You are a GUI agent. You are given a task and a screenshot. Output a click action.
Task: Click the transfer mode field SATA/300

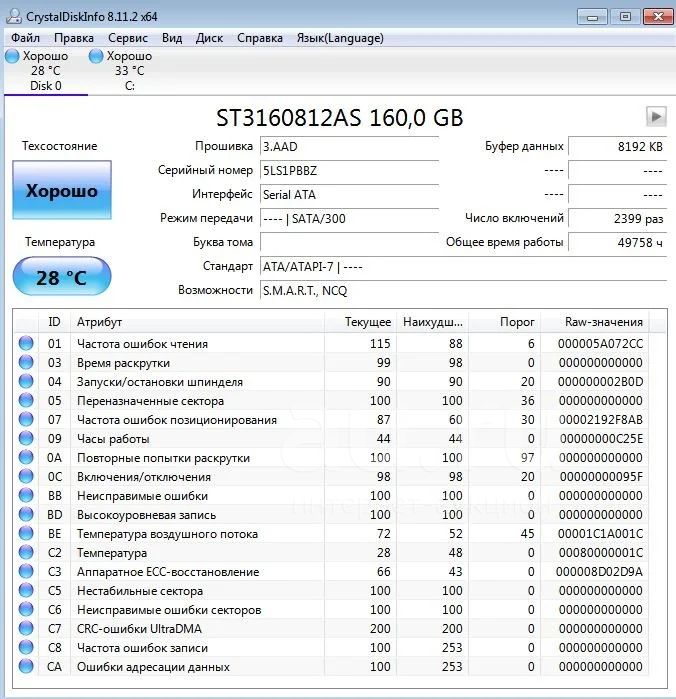349,219
